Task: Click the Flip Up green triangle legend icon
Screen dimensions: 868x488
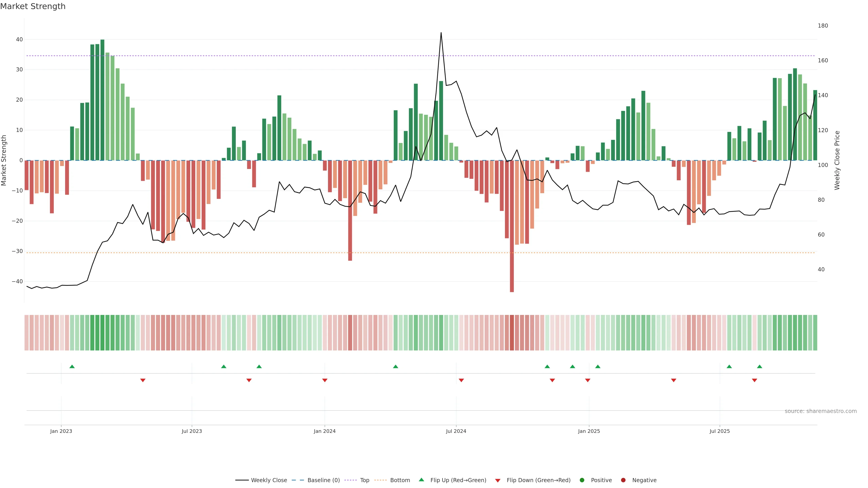Action: [421, 480]
